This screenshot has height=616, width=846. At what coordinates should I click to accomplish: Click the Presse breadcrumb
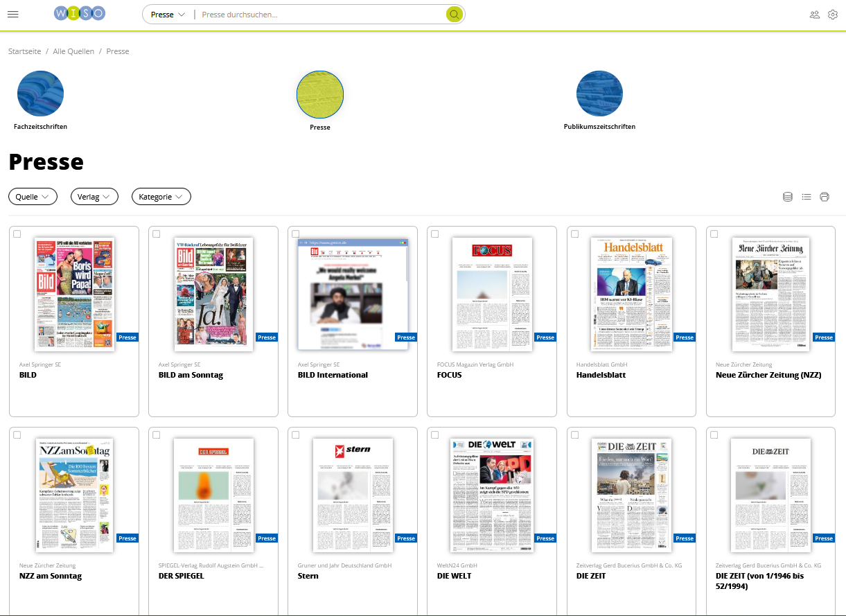tap(118, 51)
